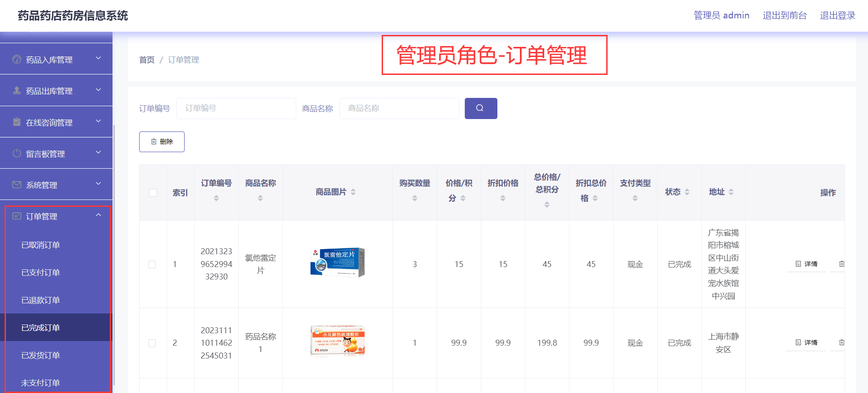Click the 操作 column header

(x=828, y=193)
